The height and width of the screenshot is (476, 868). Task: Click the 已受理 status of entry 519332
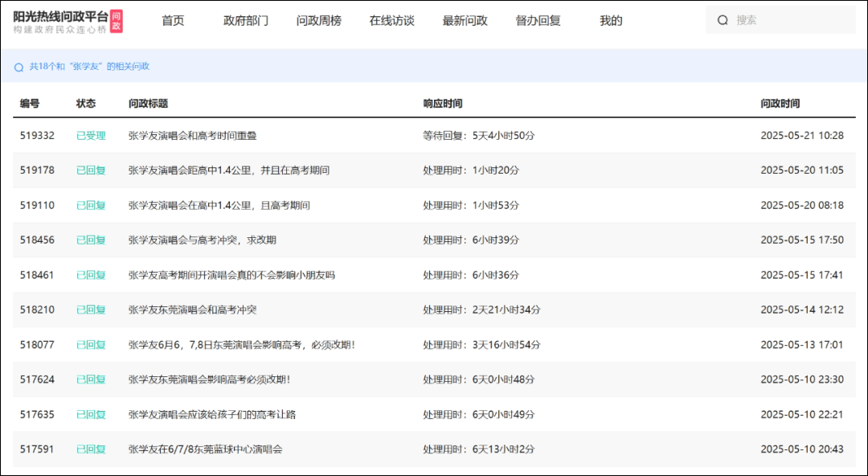(x=91, y=136)
